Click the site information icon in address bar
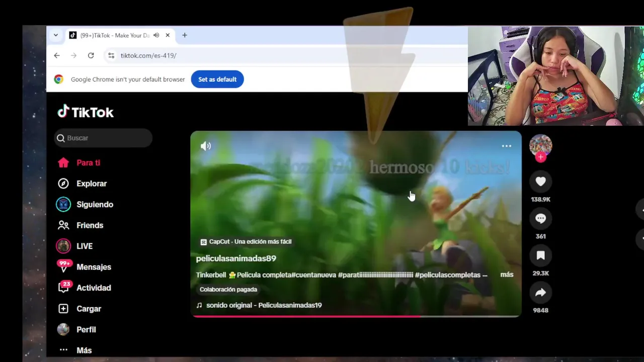644x362 pixels. [x=111, y=55]
